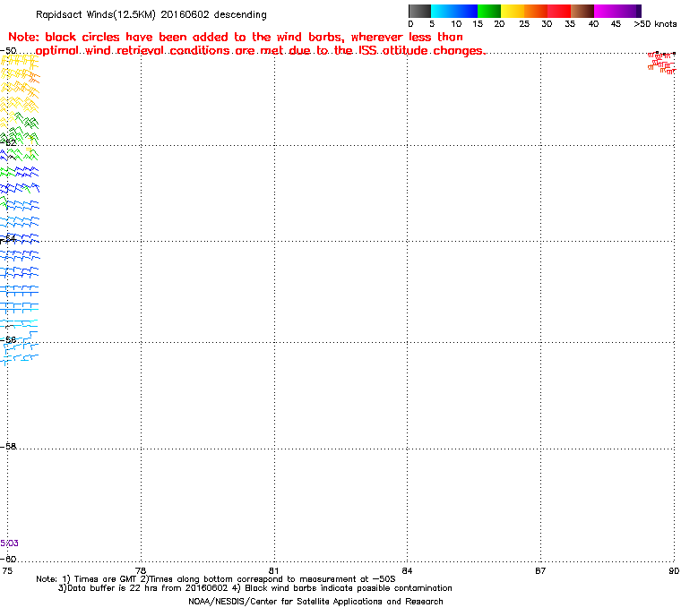The image size is (681, 616).
Task: Click the red 'Note: black circles' warning text
Action: coord(246,43)
